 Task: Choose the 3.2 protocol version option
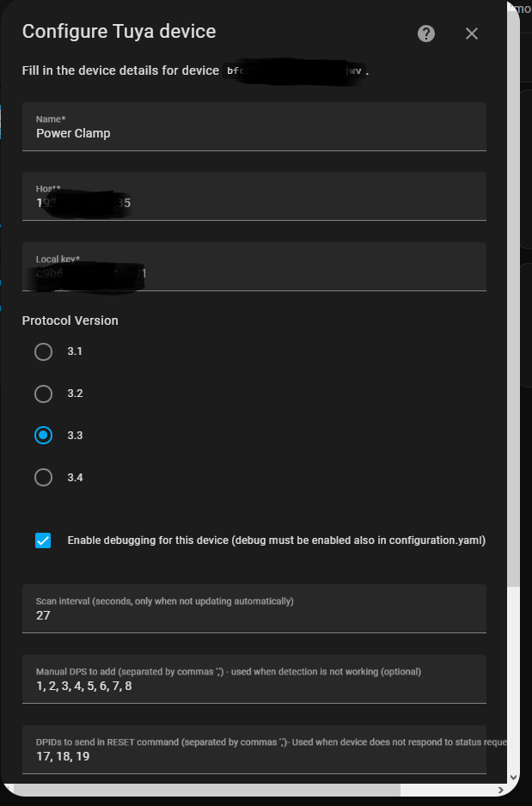tap(44, 394)
